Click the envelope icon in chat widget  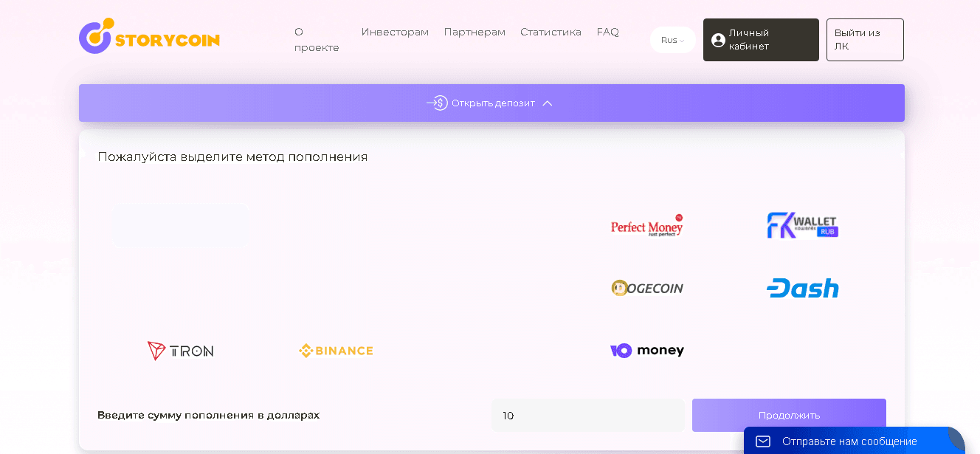[763, 441]
